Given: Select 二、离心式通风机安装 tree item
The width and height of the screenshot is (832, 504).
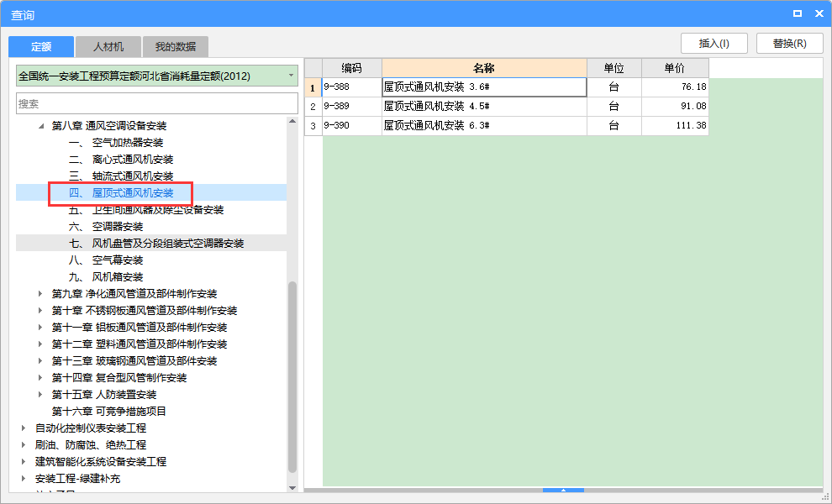Looking at the screenshot, I should [121, 159].
